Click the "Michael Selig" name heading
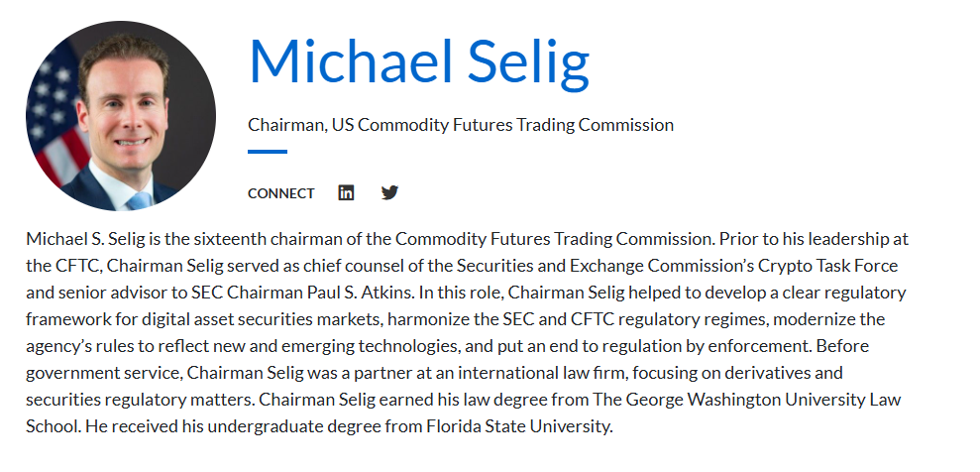 tap(418, 60)
